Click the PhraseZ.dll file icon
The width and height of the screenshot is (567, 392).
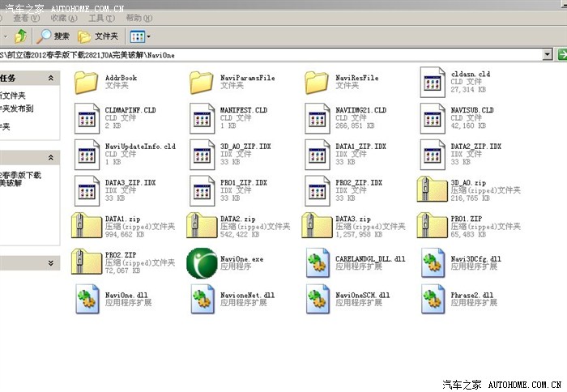point(433,299)
